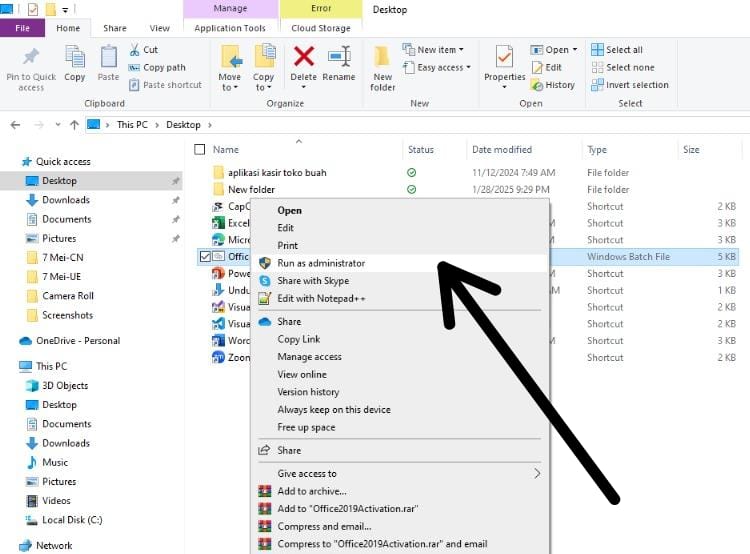Viewport: 750px width, 554px height.
Task: Expand the Give access to submenu arrow
Action: tap(537, 474)
